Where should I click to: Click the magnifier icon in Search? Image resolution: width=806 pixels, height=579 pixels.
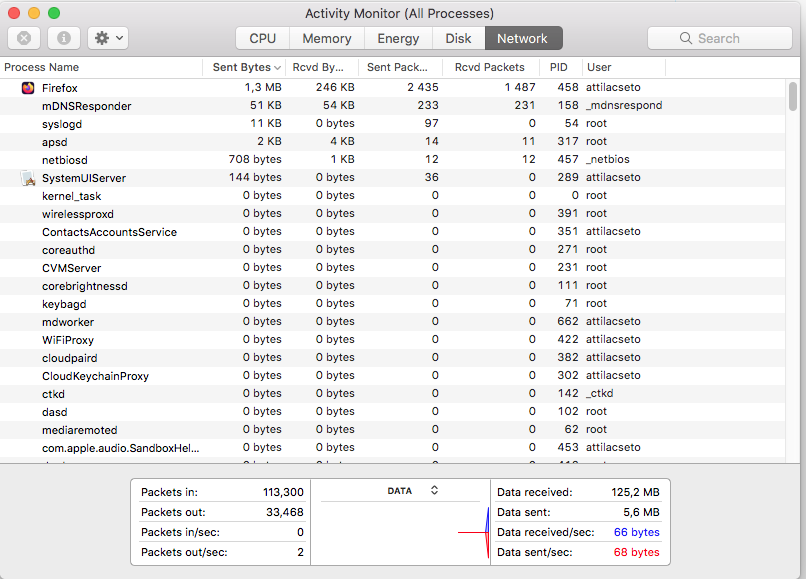click(x=686, y=38)
